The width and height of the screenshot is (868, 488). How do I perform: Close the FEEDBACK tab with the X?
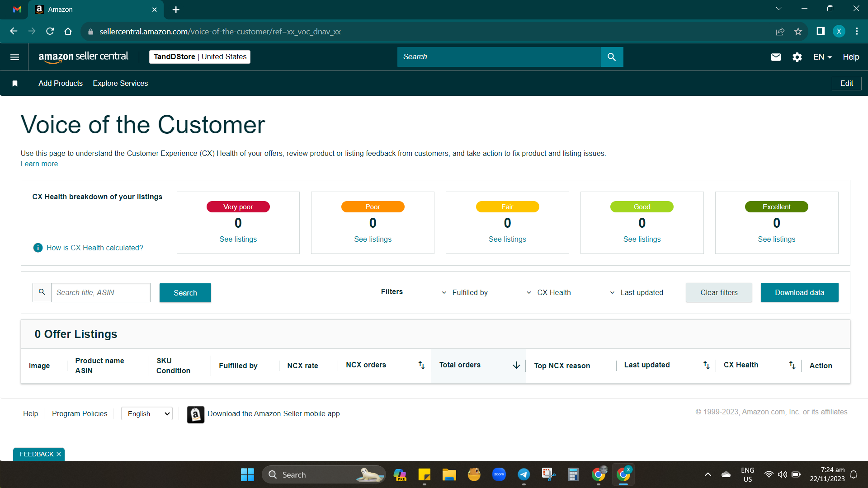pyautogui.click(x=59, y=454)
